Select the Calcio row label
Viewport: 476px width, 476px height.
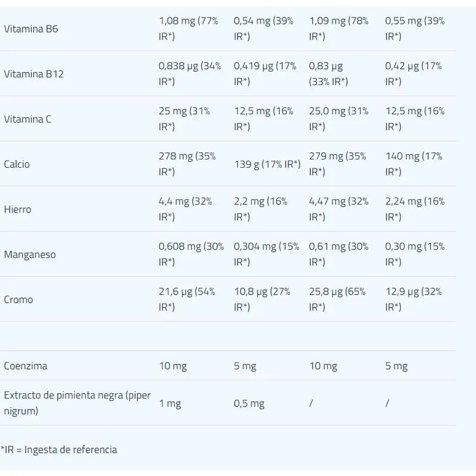pos(17,164)
